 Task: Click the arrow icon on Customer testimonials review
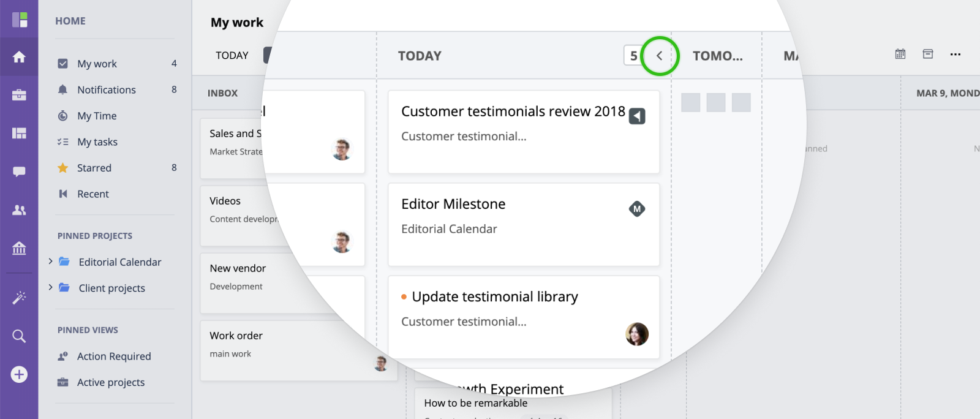pos(637,116)
